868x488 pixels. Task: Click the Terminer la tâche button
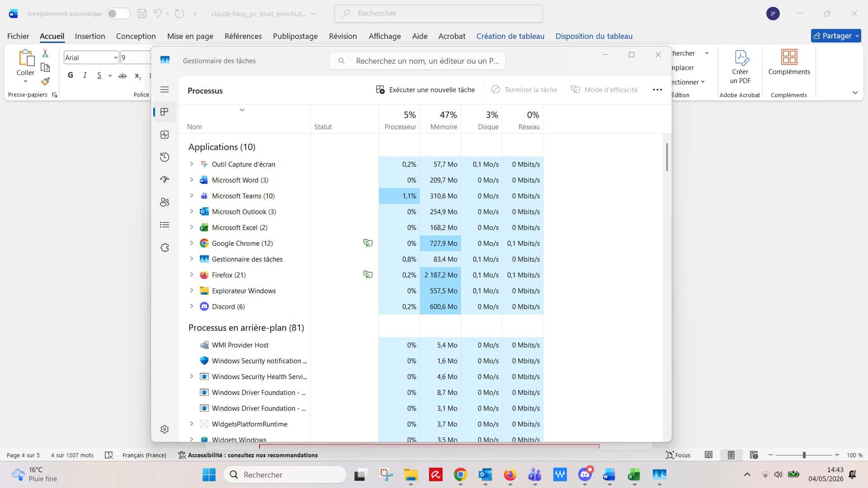pyautogui.click(x=524, y=89)
